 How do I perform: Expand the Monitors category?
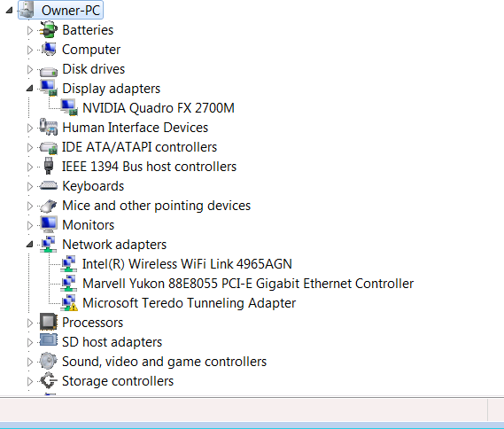tap(30, 225)
